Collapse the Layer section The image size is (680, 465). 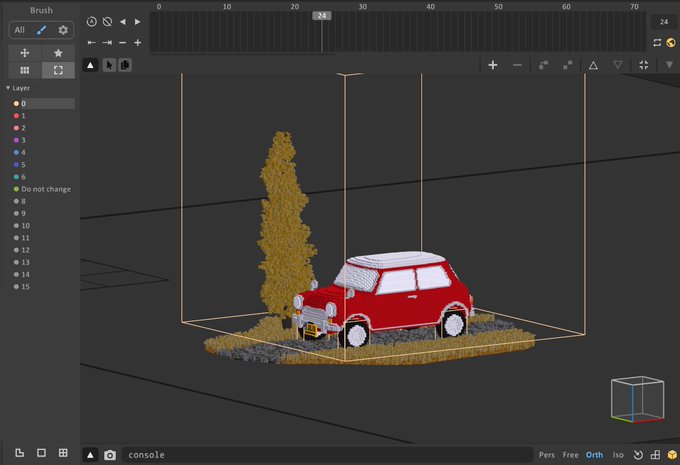tap(8, 88)
